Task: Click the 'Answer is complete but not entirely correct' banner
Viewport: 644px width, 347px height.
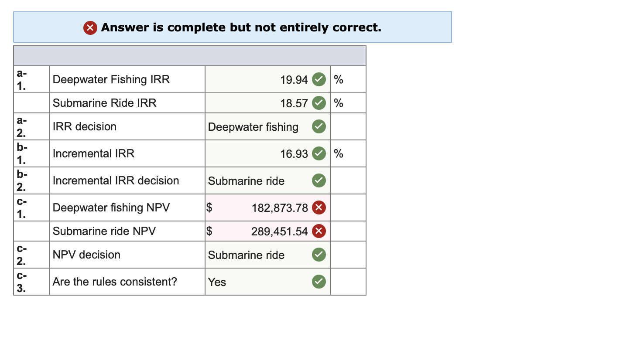Action: (x=233, y=27)
